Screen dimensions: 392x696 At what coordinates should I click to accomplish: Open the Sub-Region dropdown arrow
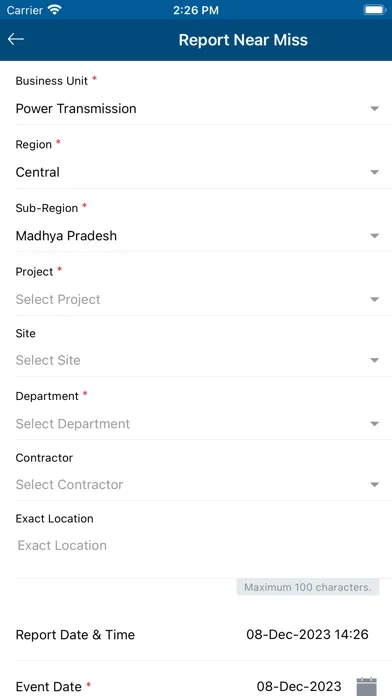point(375,236)
